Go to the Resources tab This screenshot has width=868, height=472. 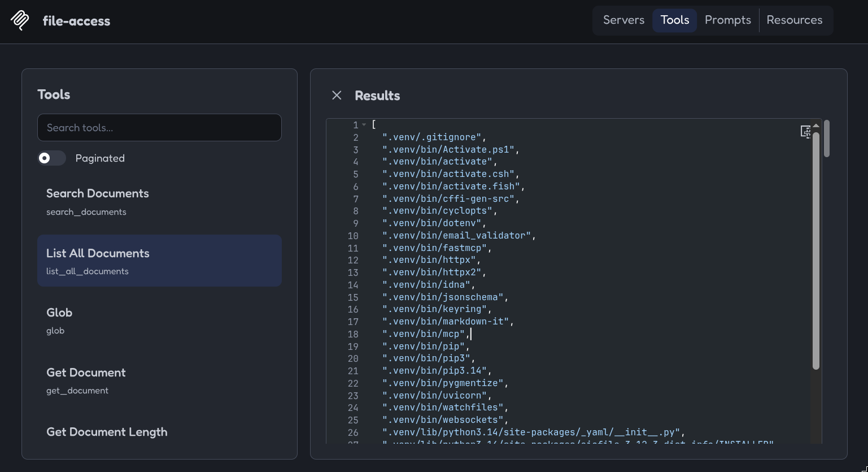(795, 20)
